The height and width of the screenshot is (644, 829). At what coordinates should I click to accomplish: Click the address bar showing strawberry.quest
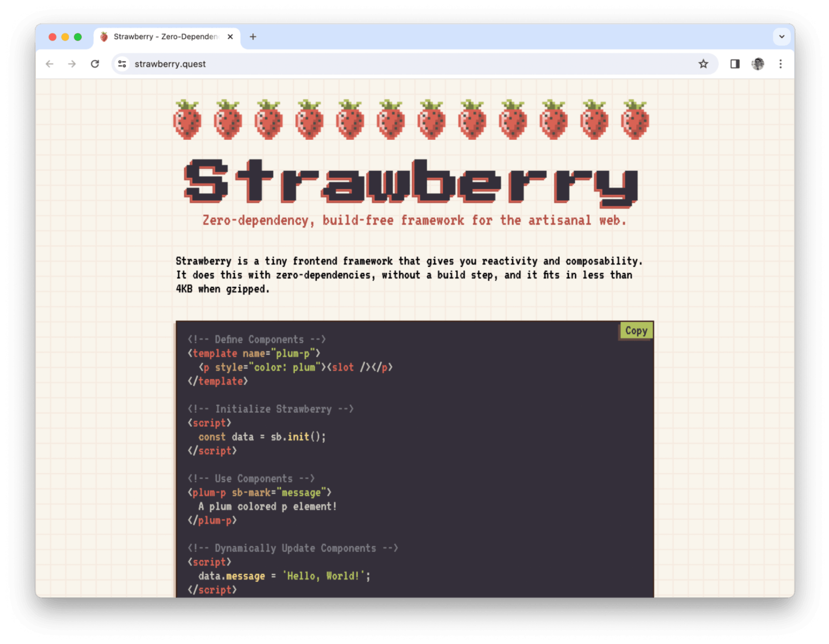click(286, 64)
